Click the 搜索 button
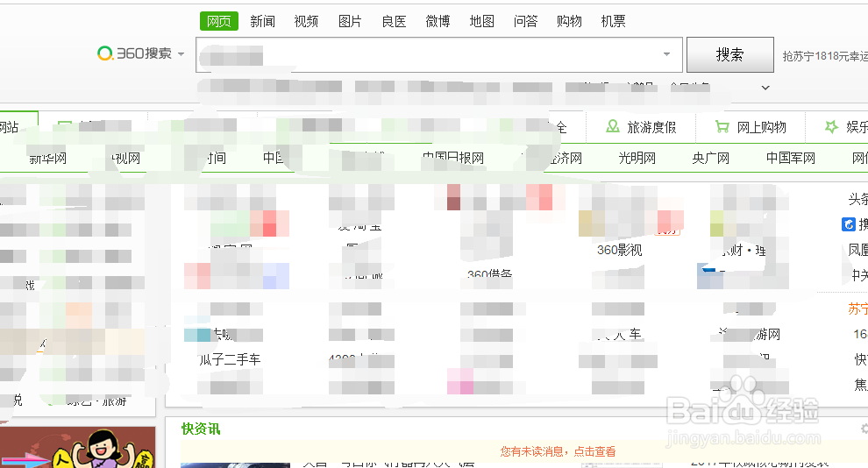868x468 pixels. click(730, 54)
